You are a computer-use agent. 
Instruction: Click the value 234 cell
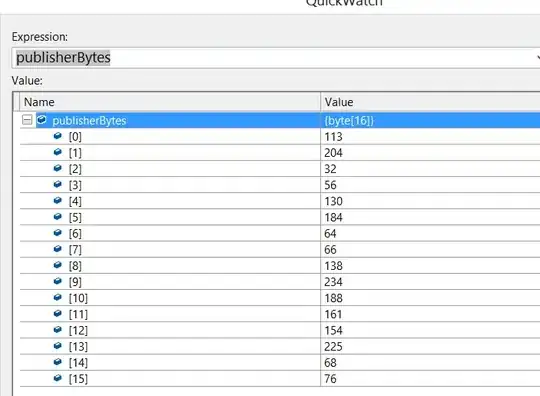pos(333,282)
